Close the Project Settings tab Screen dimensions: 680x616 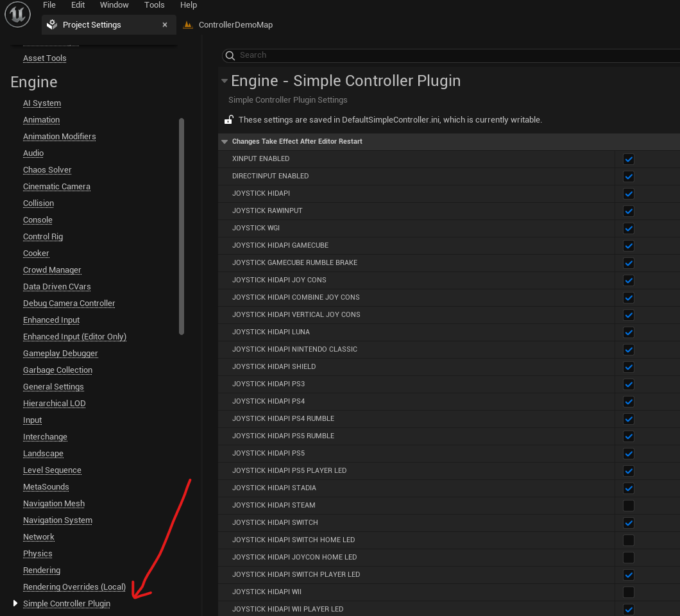click(165, 25)
